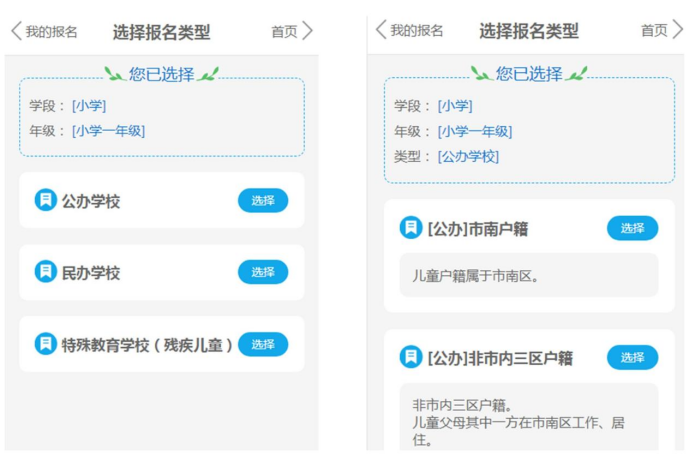Select 公办学校 with its 选择 button
The height and width of the screenshot is (462, 689).
pos(263,200)
